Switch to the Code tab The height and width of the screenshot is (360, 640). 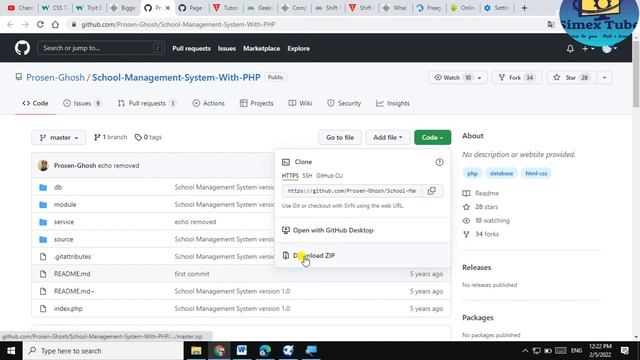pos(36,103)
